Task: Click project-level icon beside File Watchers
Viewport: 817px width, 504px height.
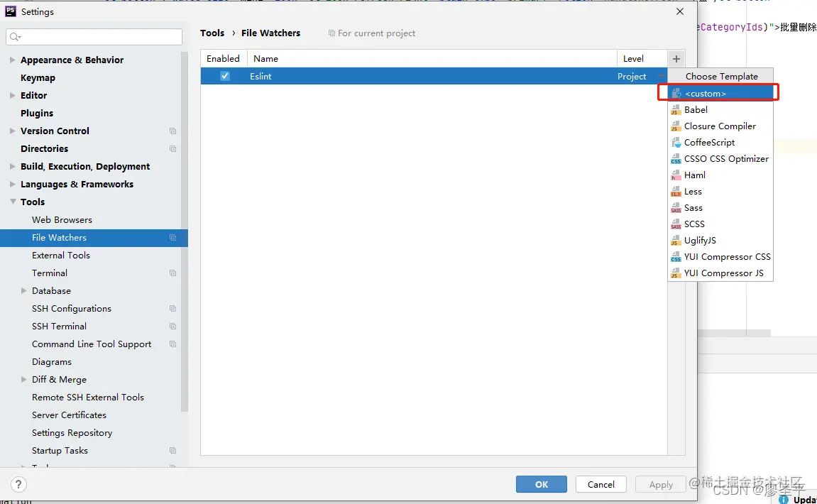Action: coord(173,238)
